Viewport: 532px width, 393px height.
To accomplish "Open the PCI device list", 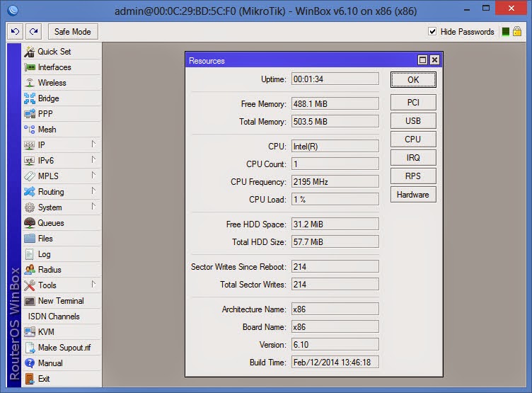I will [413, 103].
